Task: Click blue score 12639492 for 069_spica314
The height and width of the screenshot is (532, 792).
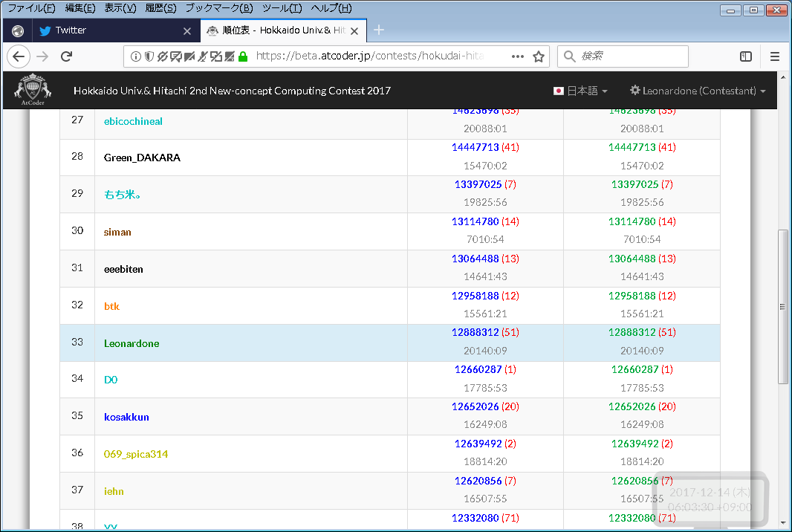Action: pos(478,444)
